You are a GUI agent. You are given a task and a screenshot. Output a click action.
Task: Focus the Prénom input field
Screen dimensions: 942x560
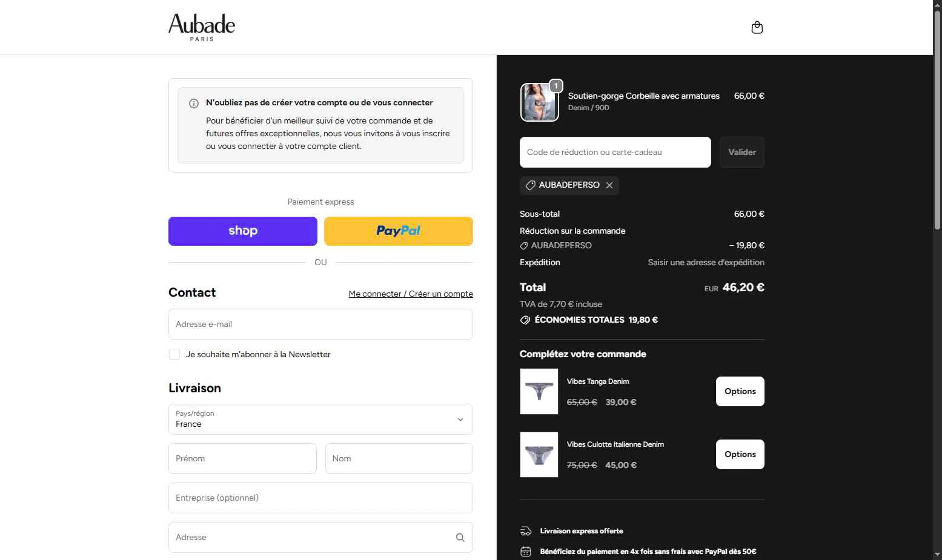(242, 458)
